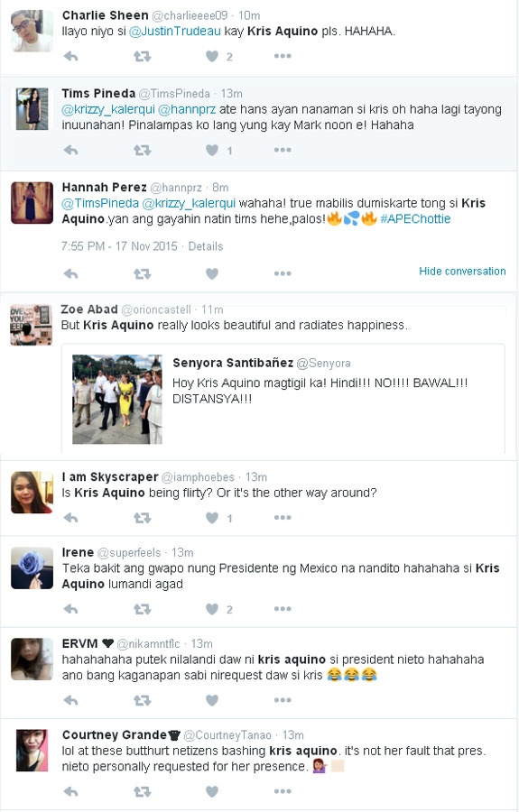Reply to Charlie Sheen's tweet

70,56
